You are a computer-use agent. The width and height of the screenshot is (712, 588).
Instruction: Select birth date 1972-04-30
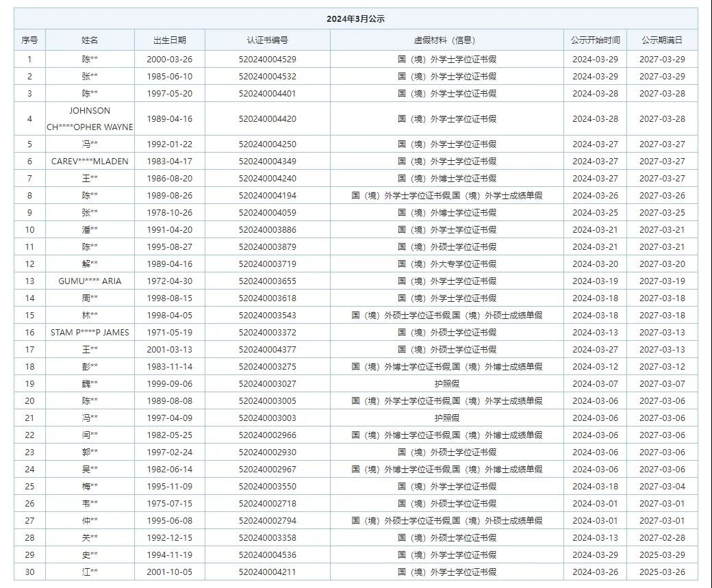[169, 281]
